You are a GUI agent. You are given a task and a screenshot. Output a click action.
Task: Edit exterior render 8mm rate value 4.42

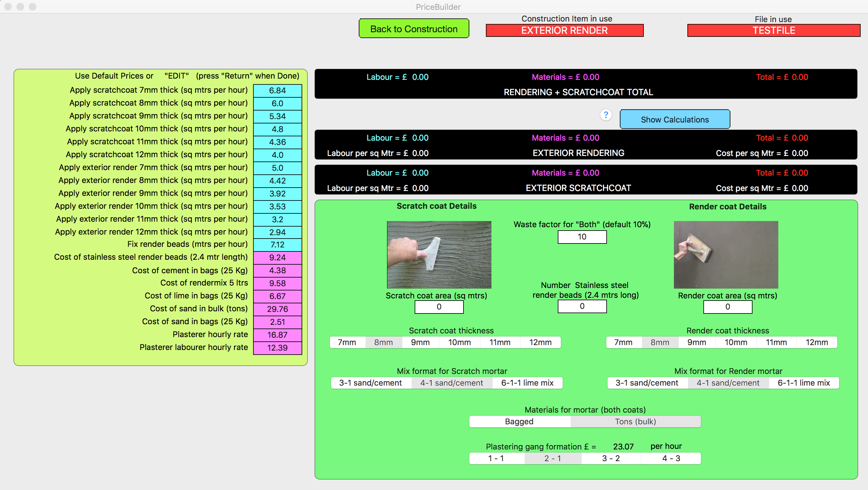pyautogui.click(x=277, y=181)
